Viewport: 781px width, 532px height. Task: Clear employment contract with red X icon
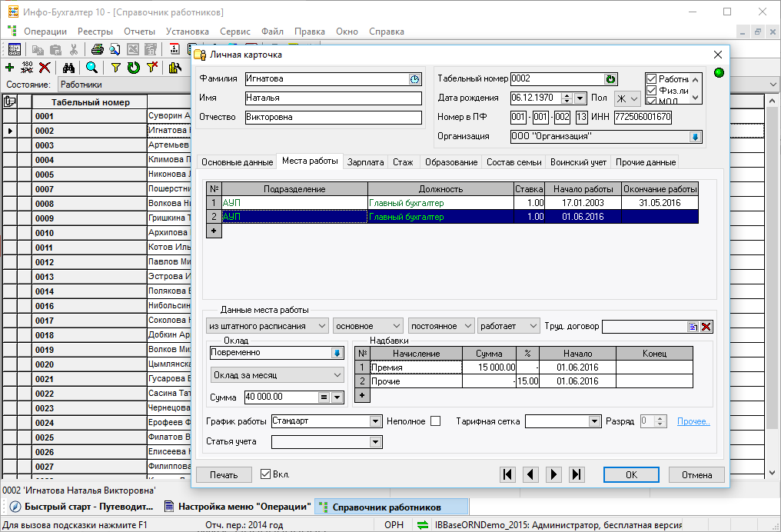[706, 327]
